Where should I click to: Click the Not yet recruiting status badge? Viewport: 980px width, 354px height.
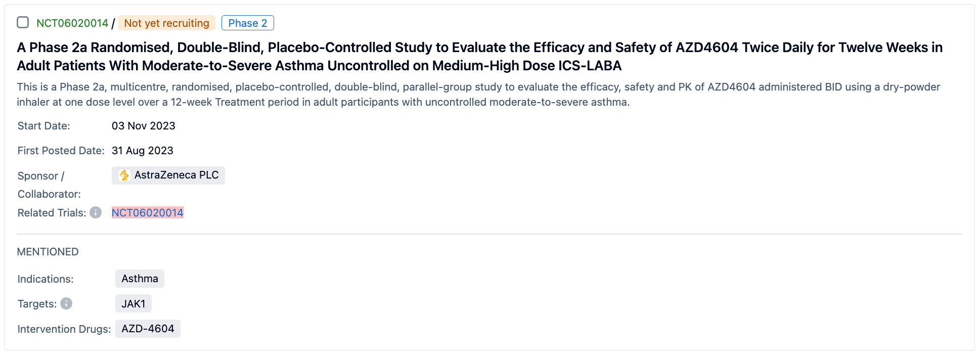pos(166,23)
